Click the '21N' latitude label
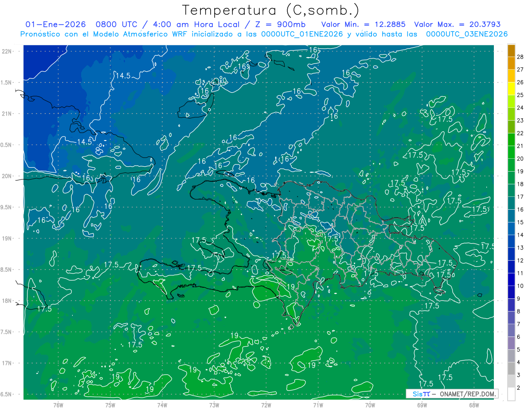The height and width of the screenshot is (411, 532). [x=7, y=114]
